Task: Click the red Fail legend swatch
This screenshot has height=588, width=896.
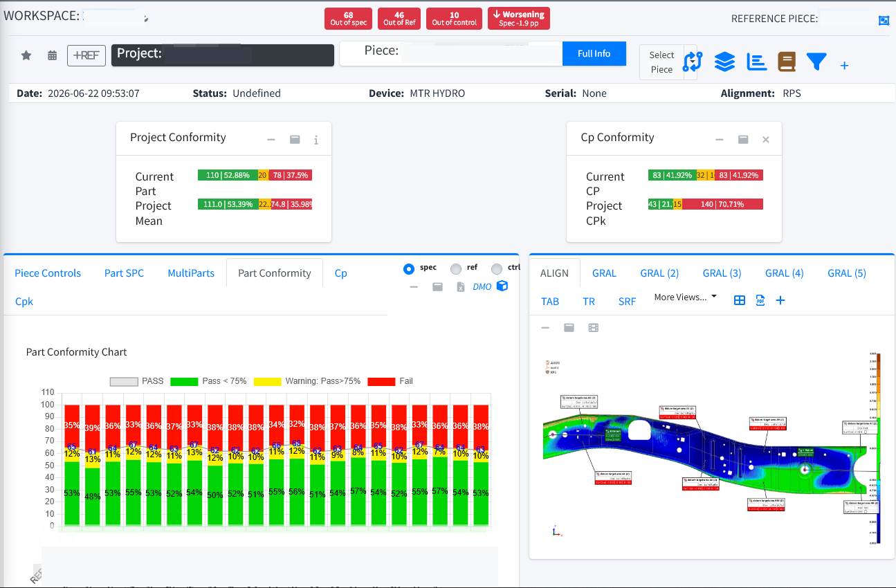Action: [381, 381]
